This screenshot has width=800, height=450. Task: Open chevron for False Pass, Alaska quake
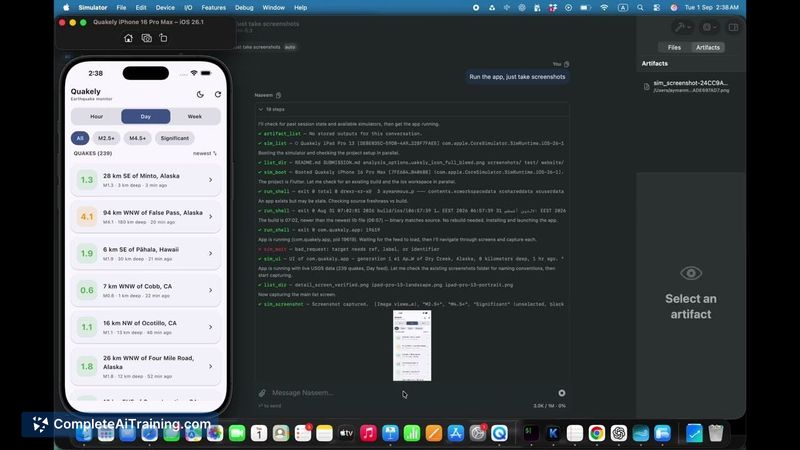[x=210, y=217]
